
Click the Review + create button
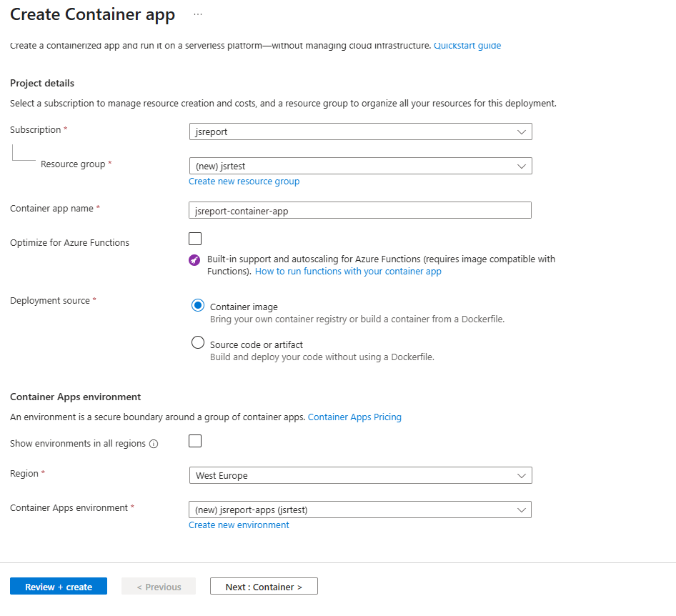[59, 586]
